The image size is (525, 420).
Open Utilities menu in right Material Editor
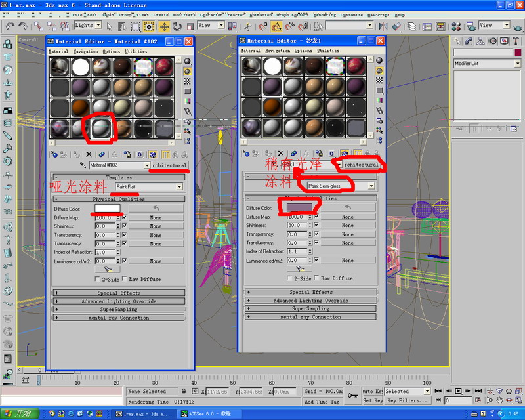coord(328,51)
